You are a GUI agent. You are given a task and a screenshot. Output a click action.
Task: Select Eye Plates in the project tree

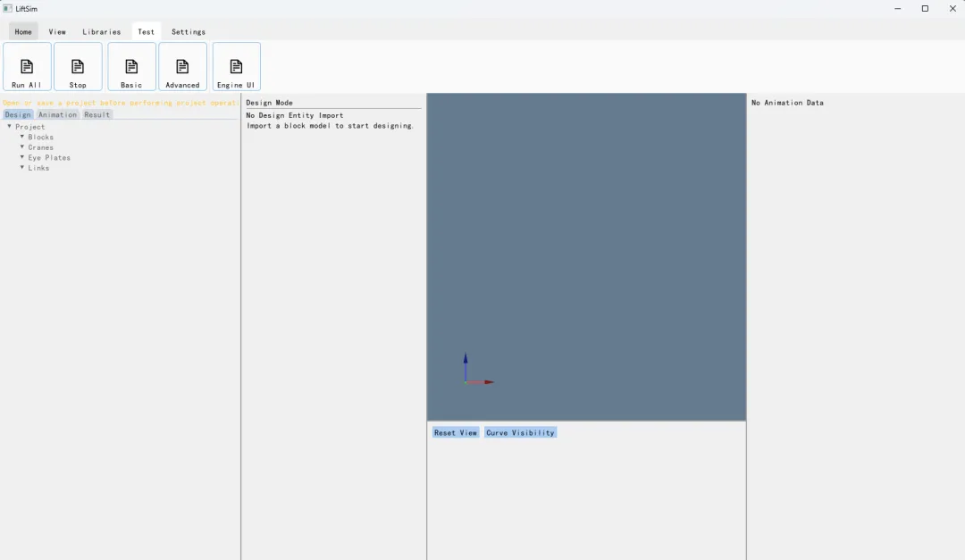[49, 157]
